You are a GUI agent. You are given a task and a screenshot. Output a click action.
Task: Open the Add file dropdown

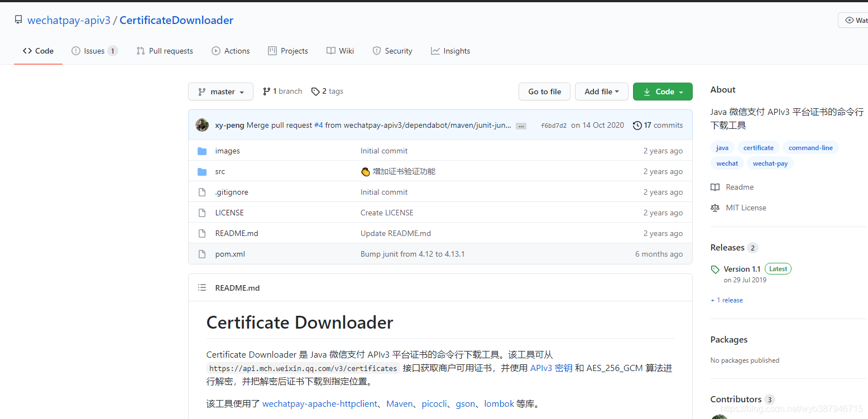point(602,91)
